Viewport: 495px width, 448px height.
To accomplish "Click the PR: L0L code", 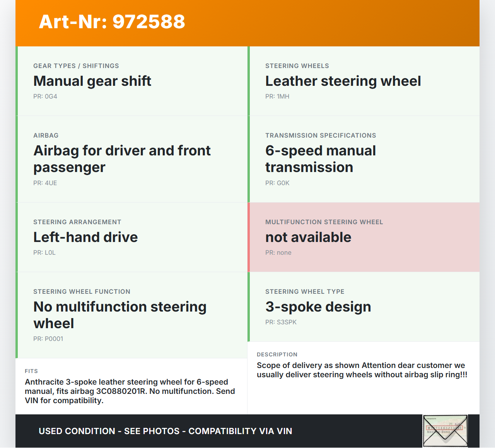I will (x=44, y=253).
